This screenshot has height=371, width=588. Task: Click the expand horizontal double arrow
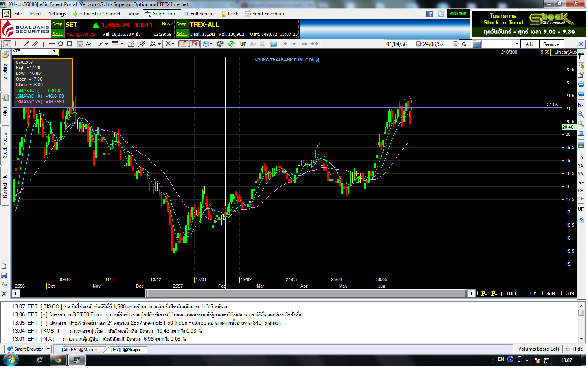click(304, 44)
